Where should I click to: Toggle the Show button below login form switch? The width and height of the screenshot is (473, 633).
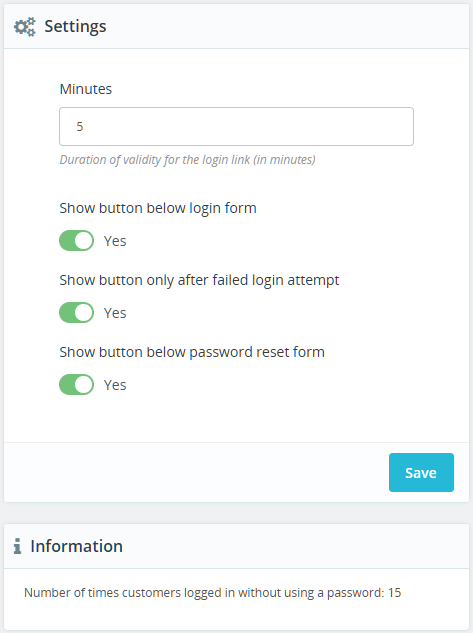(x=76, y=241)
